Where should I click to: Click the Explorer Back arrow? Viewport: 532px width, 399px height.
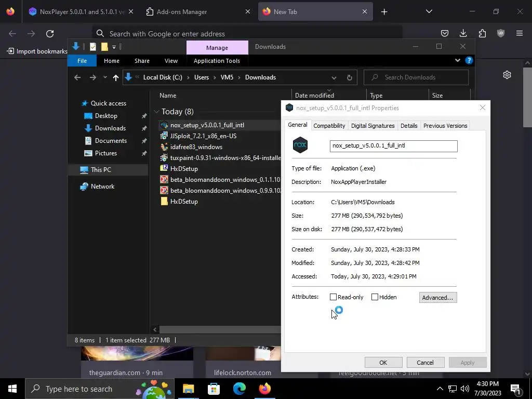(77, 78)
